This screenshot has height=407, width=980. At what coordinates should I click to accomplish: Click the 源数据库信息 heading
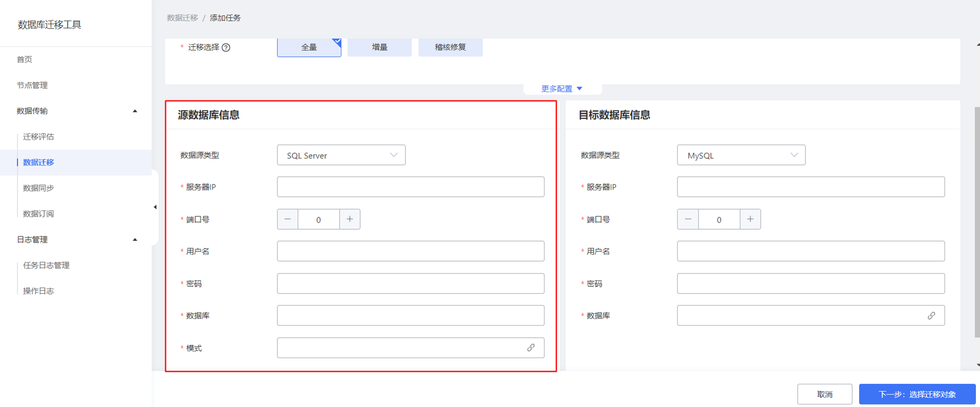tap(208, 115)
